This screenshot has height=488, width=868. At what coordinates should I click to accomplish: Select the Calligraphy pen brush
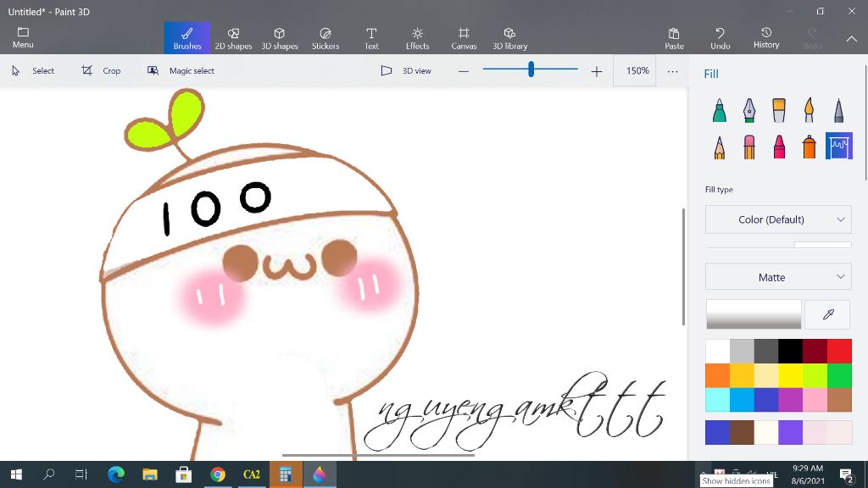(x=749, y=110)
